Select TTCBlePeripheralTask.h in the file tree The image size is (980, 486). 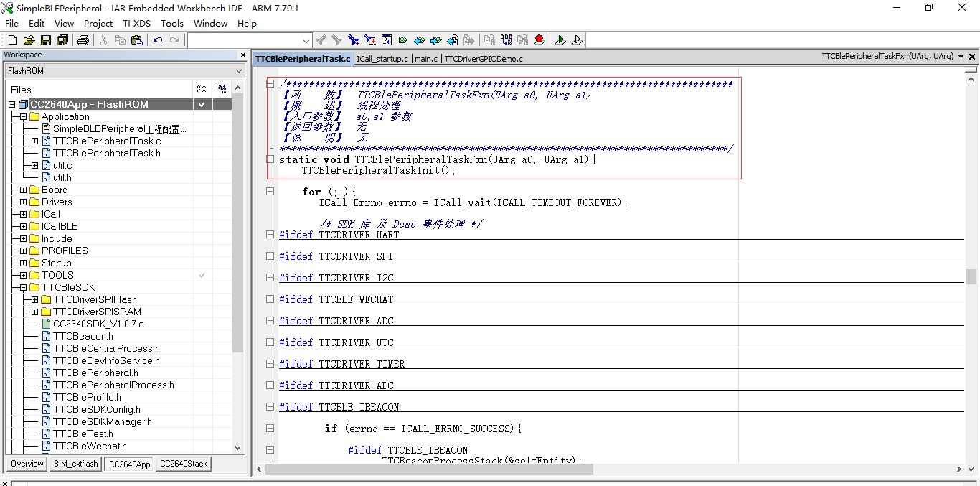coord(106,153)
